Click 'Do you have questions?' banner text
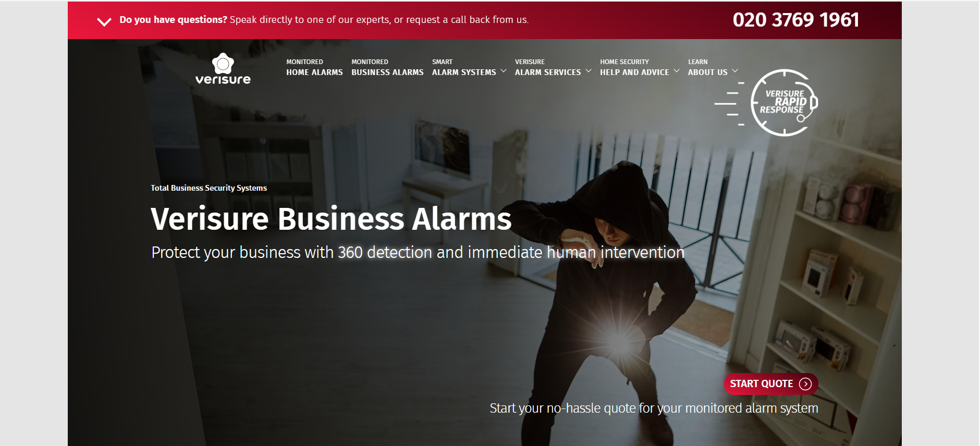The height and width of the screenshot is (446, 980). [174, 20]
